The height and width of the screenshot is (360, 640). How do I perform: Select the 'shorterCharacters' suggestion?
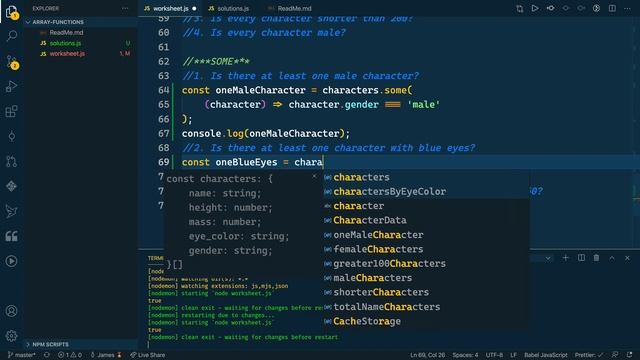coord(426,292)
